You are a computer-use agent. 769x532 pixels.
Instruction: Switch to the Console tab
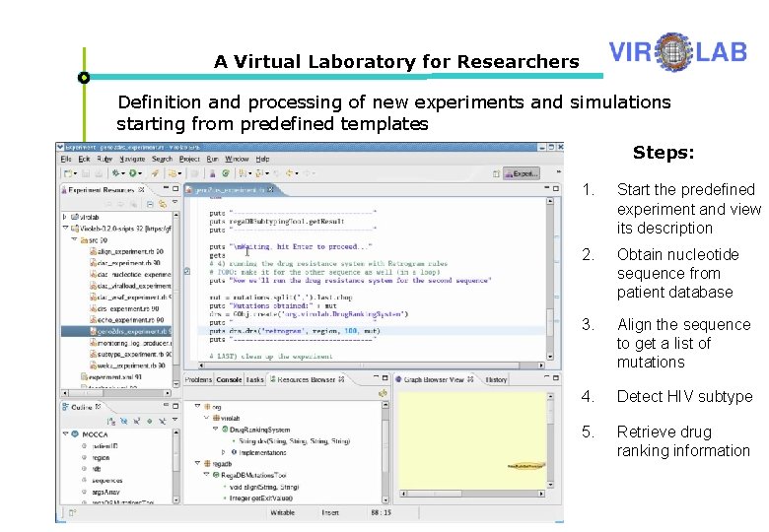[x=229, y=379]
